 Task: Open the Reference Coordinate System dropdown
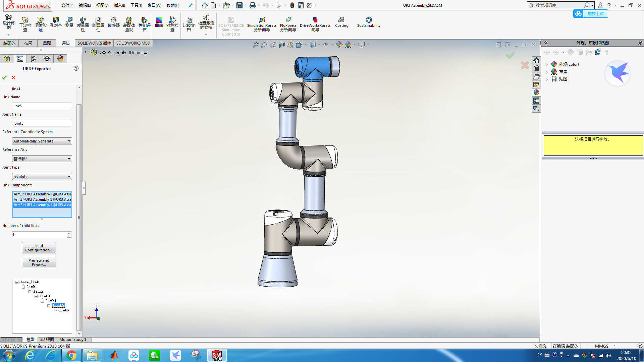click(x=69, y=141)
